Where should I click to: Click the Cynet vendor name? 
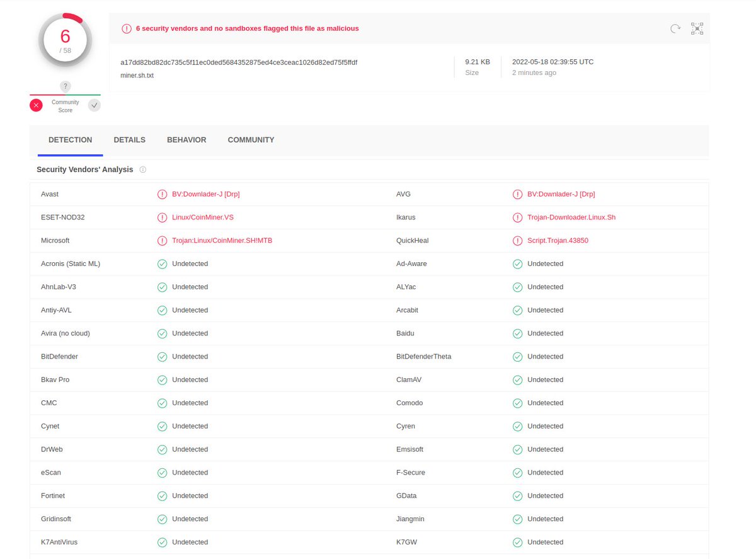[x=50, y=426]
